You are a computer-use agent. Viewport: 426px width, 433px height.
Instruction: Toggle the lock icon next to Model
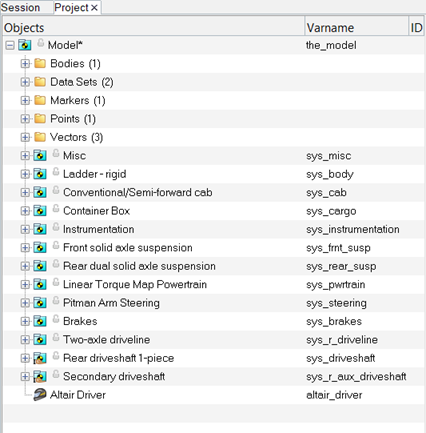tap(40, 43)
